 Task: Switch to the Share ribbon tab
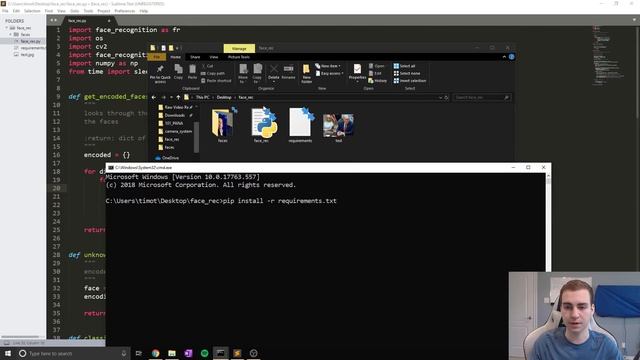(x=195, y=57)
